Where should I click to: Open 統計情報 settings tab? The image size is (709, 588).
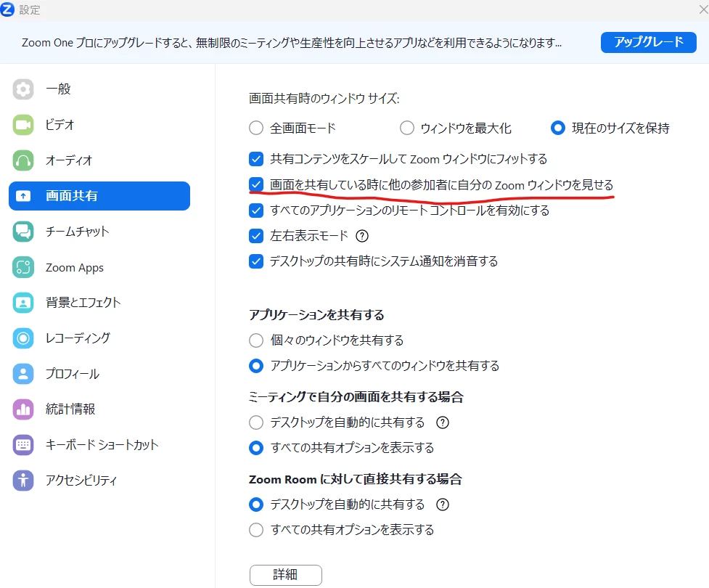(99, 409)
